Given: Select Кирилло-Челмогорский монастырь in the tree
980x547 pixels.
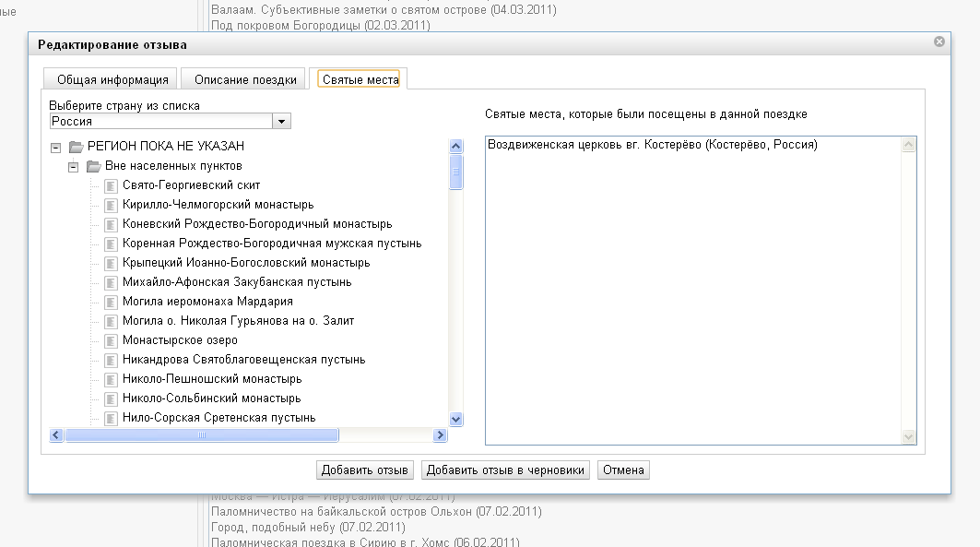Looking at the screenshot, I should [218, 205].
